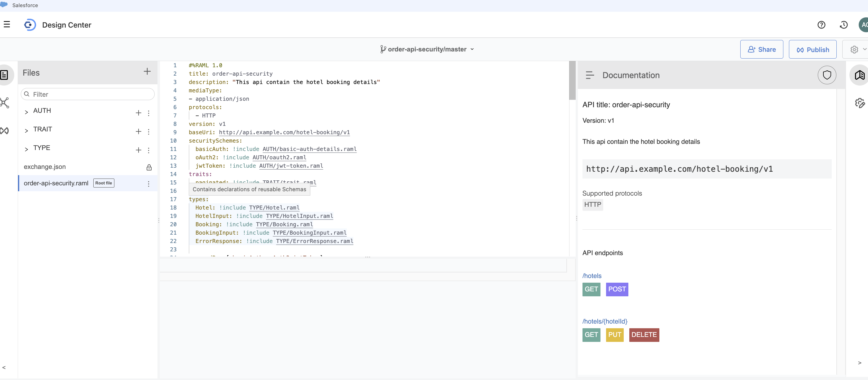This screenshot has width=868, height=380.
Task: Click the editor vertical scrollbar
Action: [x=572, y=81]
